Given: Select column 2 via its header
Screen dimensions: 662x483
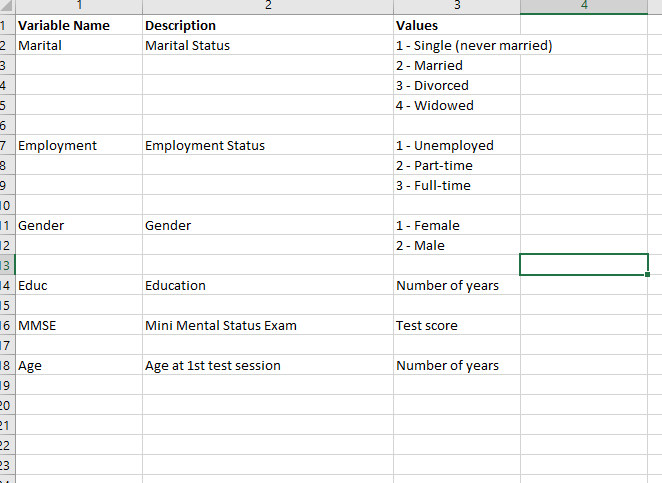Looking at the screenshot, I should (268, 6).
